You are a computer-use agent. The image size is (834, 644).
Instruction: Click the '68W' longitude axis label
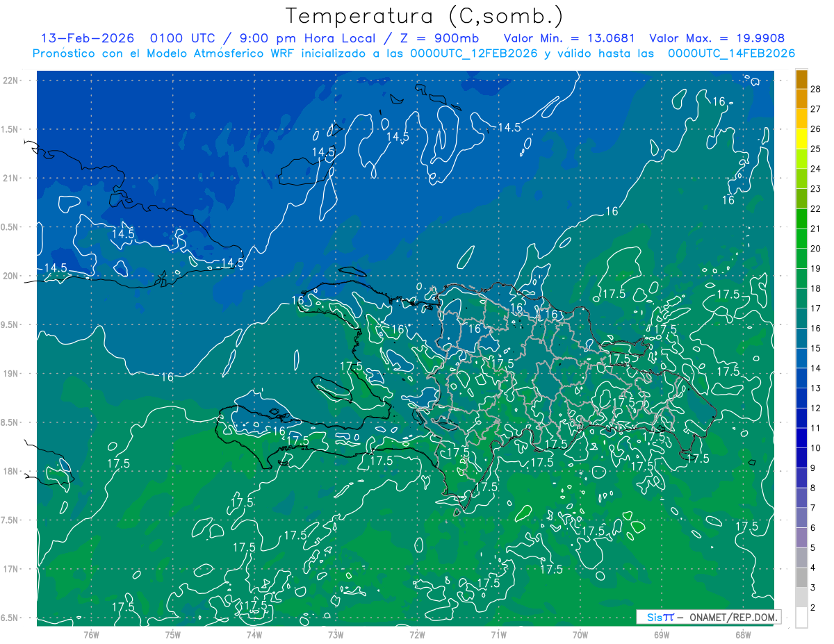743,635
